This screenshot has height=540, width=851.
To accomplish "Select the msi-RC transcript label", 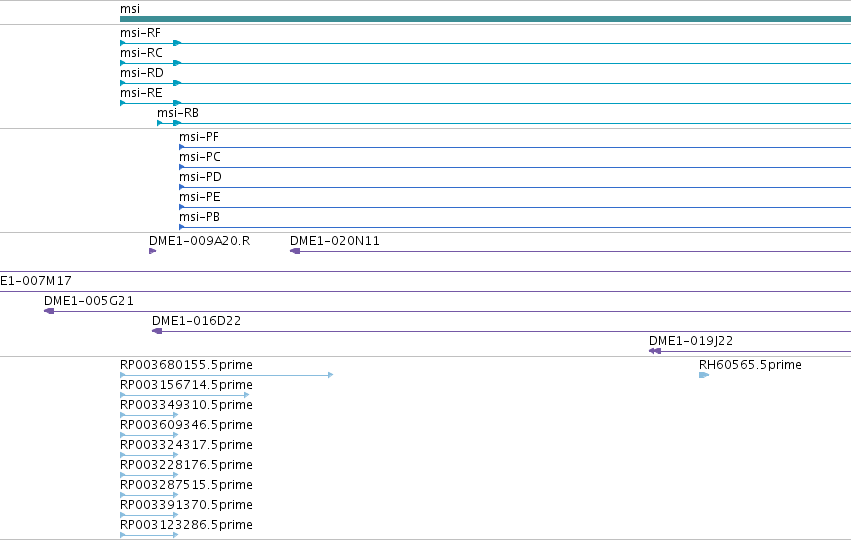I will [x=141, y=53].
